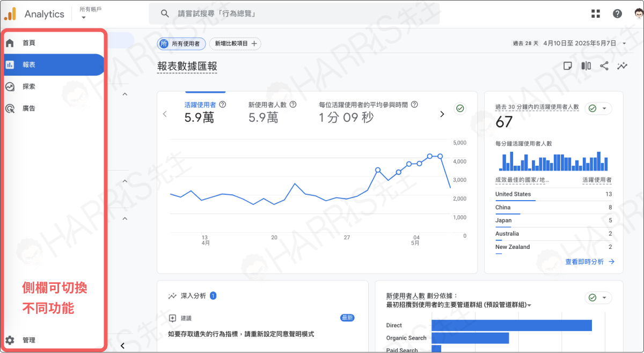Select the 活躍使用者 metric tab

pyautogui.click(x=205, y=112)
